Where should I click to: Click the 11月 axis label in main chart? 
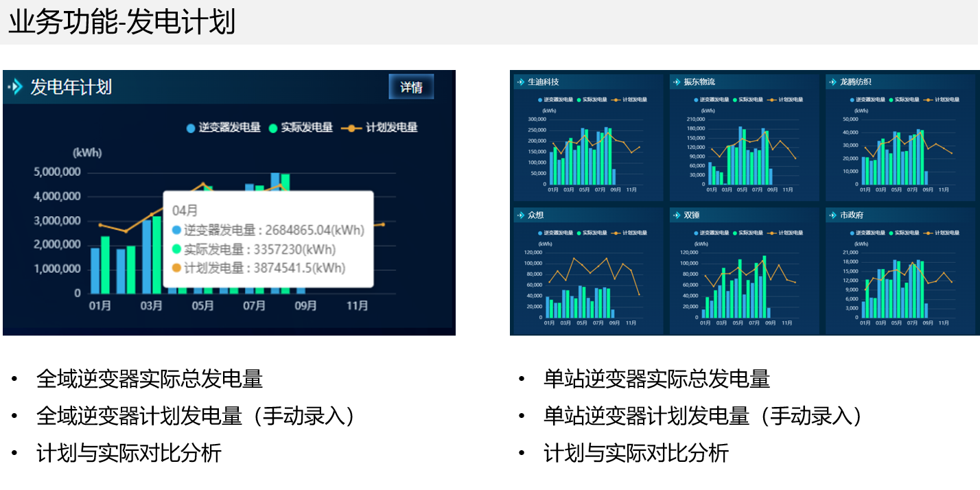(357, 305)
